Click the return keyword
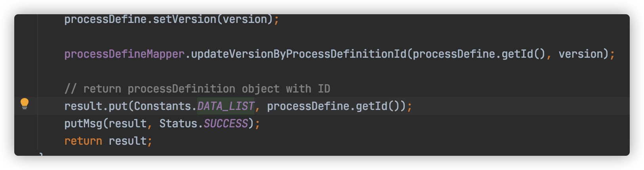Image resolution: width=644 pixels, height=170 pixels. [83, 141]
